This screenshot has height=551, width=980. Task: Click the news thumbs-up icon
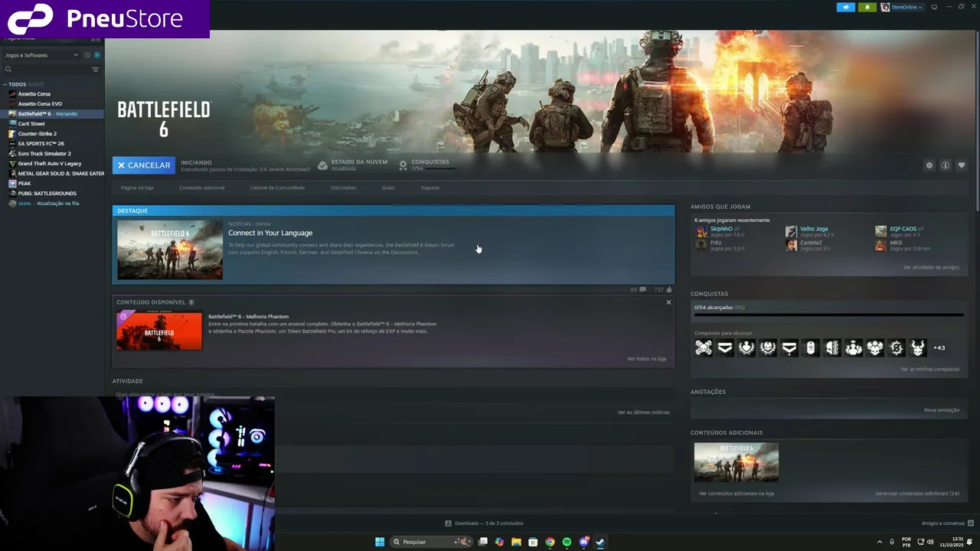click(x=669, y=290)
